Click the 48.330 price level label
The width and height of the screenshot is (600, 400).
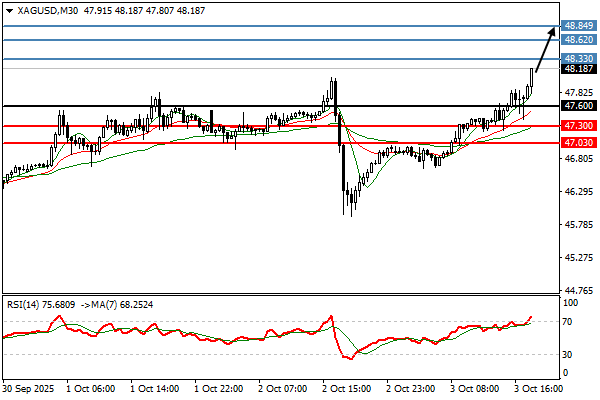[x=580, y=60]
